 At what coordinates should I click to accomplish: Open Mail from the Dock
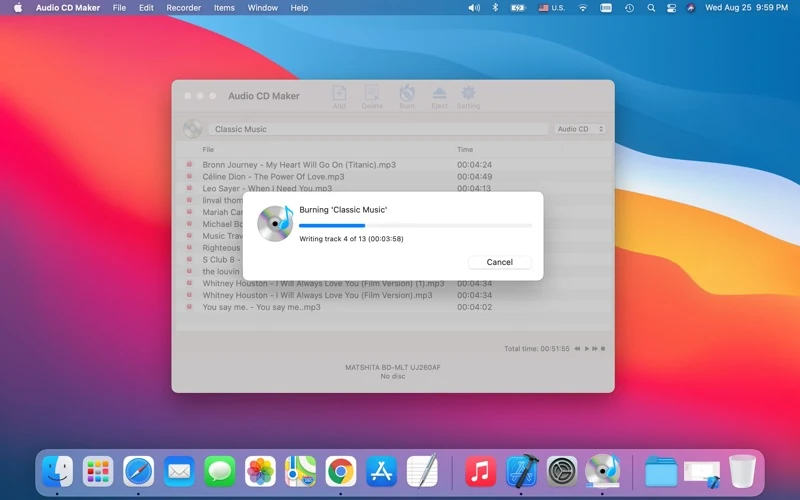tap(179, 471)
